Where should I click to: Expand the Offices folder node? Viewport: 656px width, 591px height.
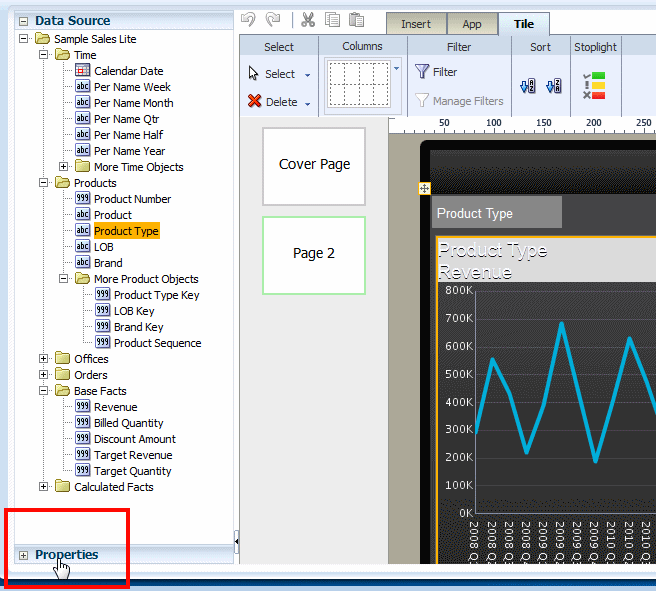(x=43, y=358)
